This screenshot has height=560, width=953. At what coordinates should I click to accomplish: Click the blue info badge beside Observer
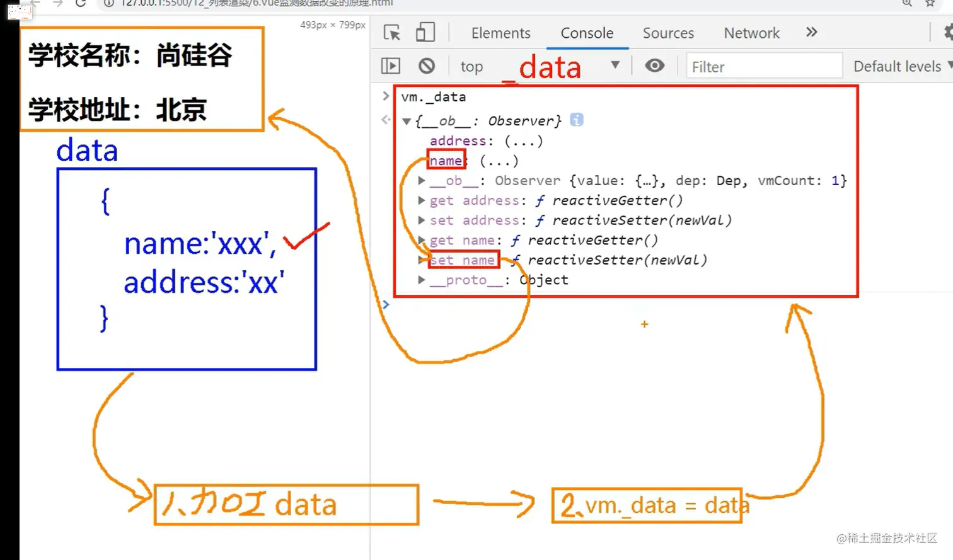coord(577,120)
